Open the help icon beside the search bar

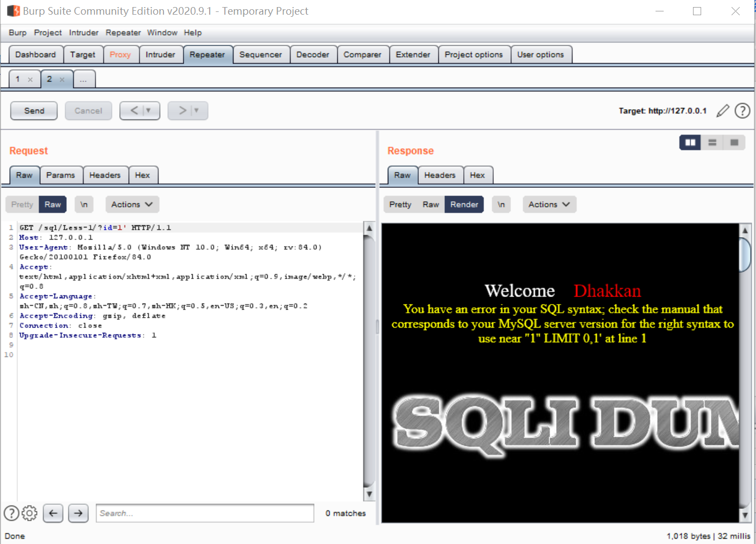(x=11, y=513)
